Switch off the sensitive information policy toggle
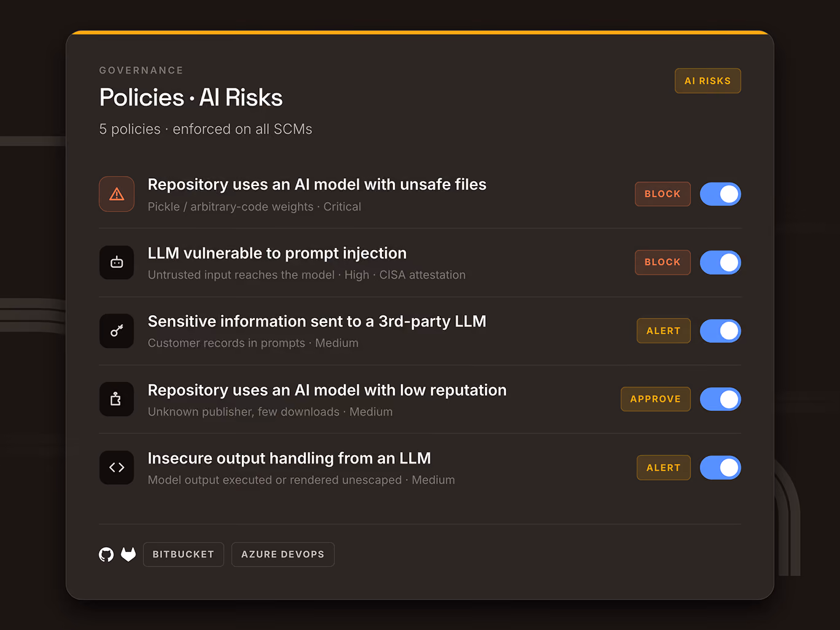840x630 pixels. (720, 331)
